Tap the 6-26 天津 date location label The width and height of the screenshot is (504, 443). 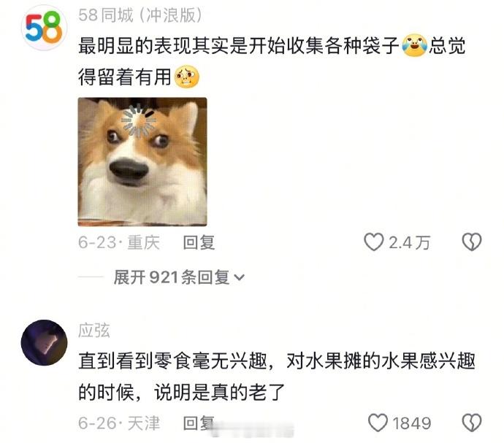click(x=119, y=423)
